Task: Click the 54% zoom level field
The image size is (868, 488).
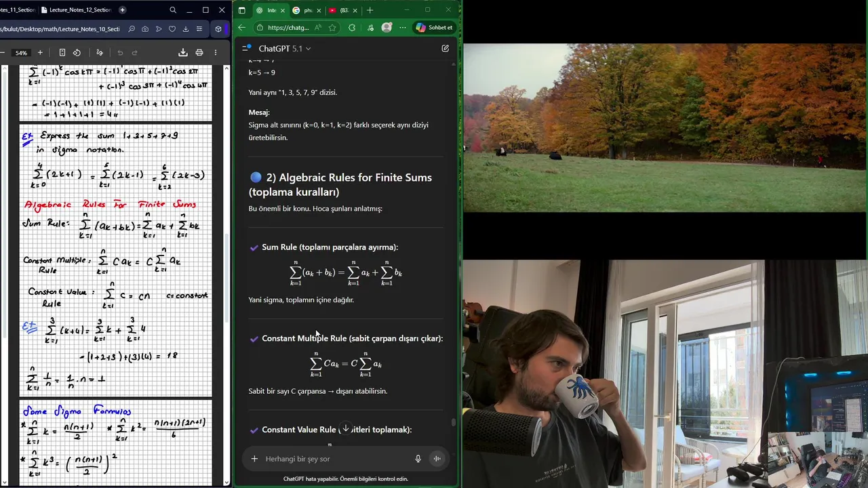Action: pos(21,53)
